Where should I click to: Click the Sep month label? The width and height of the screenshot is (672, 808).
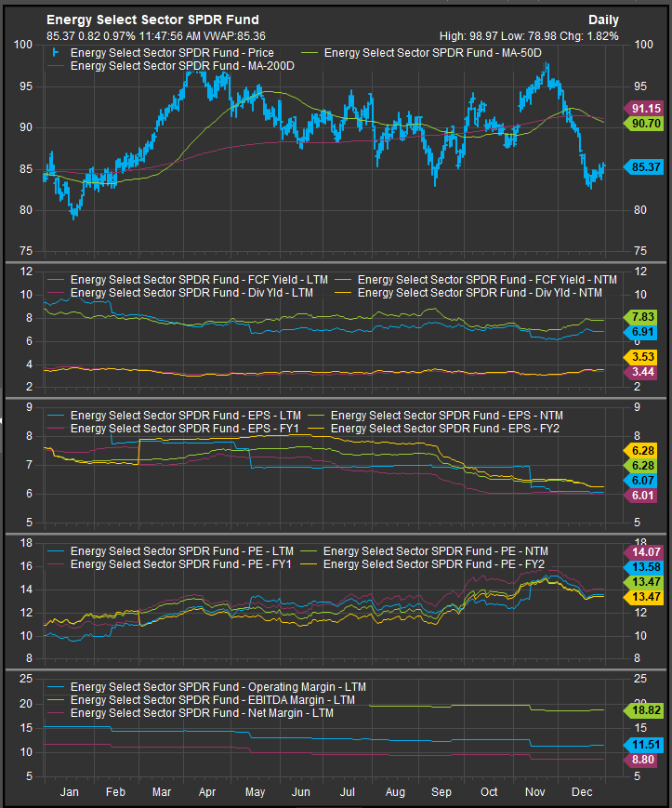[441, 792]
